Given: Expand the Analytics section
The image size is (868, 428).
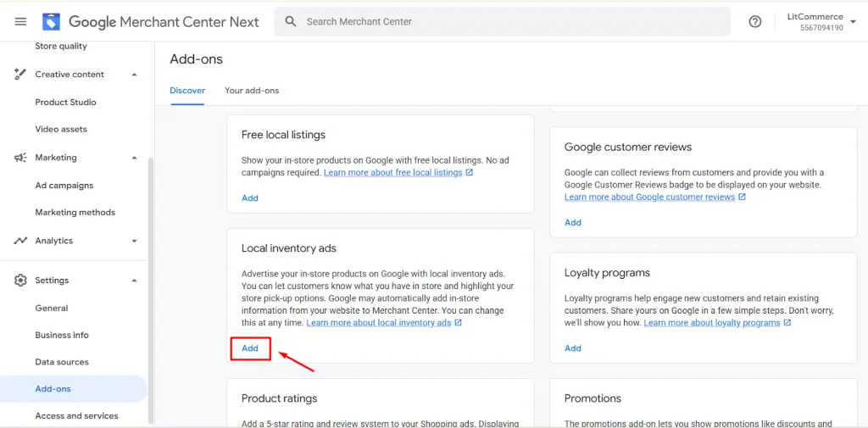Looking at the screenshot, I should tap(134, 241).
